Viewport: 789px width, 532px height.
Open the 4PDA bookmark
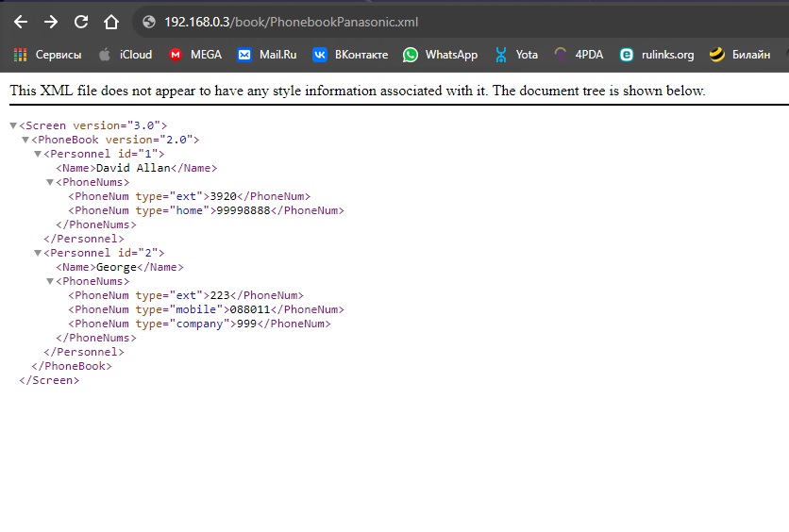[579, 55]
